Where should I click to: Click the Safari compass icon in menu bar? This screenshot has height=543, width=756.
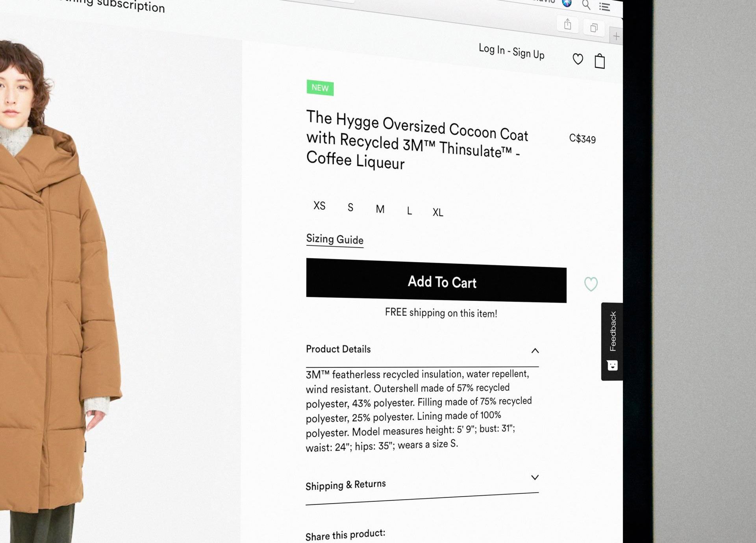pos(567,3)
